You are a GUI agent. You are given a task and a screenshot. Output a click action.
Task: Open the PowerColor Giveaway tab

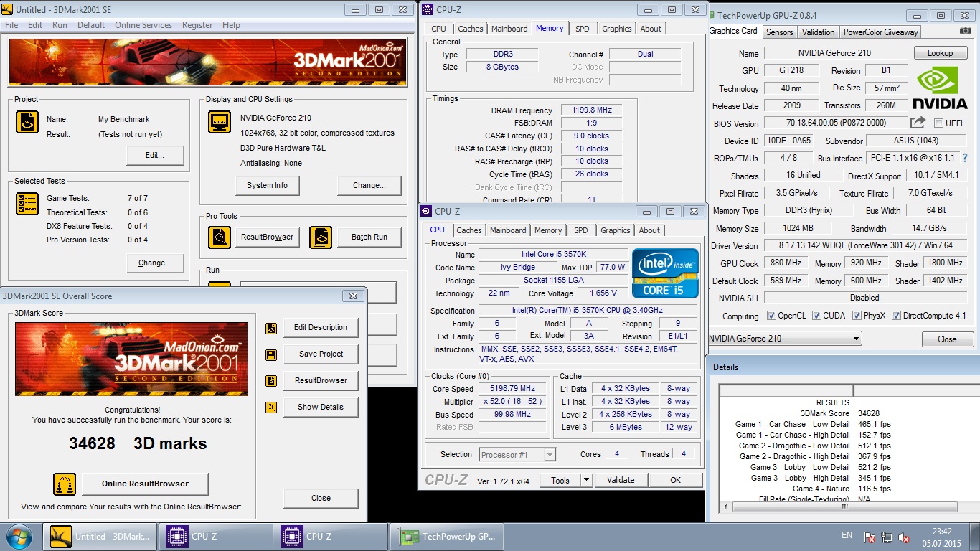tap(880, 32)
